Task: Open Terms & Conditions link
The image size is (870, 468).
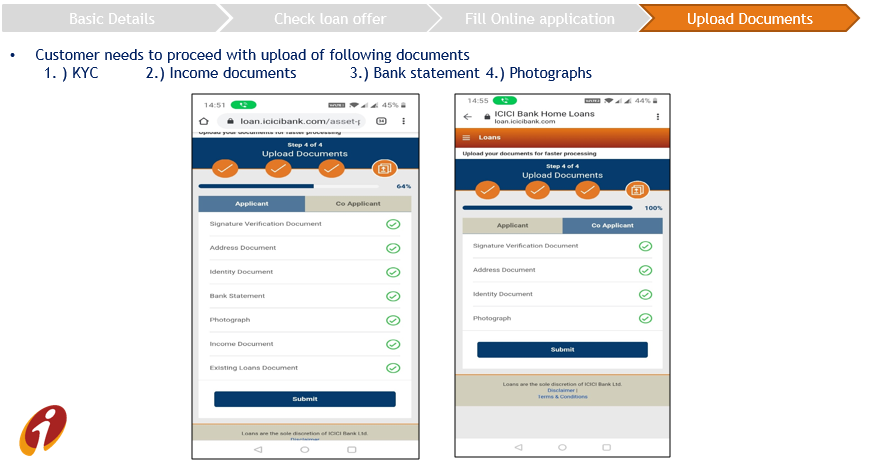Action: [563, 397]
